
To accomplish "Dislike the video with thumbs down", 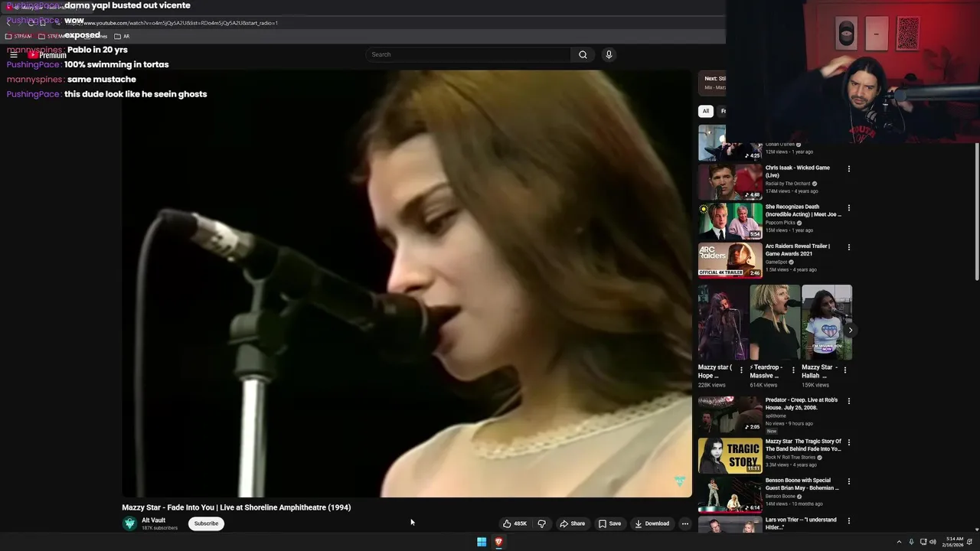I will [541, 523].
